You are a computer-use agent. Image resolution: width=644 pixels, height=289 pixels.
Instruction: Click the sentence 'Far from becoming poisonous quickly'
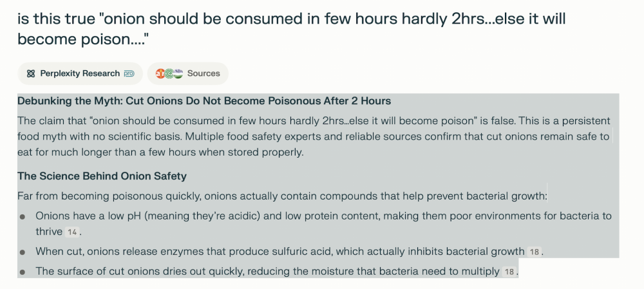click(282, 196)
